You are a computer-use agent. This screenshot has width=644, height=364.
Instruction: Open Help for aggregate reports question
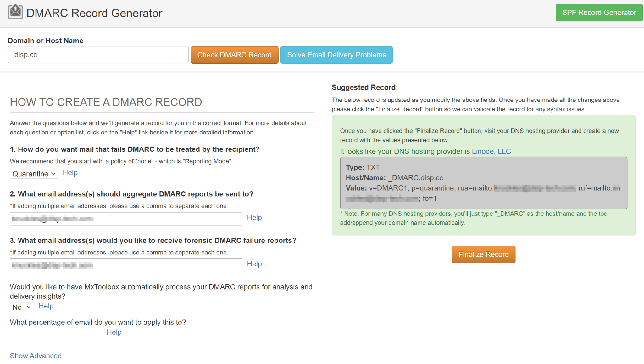[254, 218]
